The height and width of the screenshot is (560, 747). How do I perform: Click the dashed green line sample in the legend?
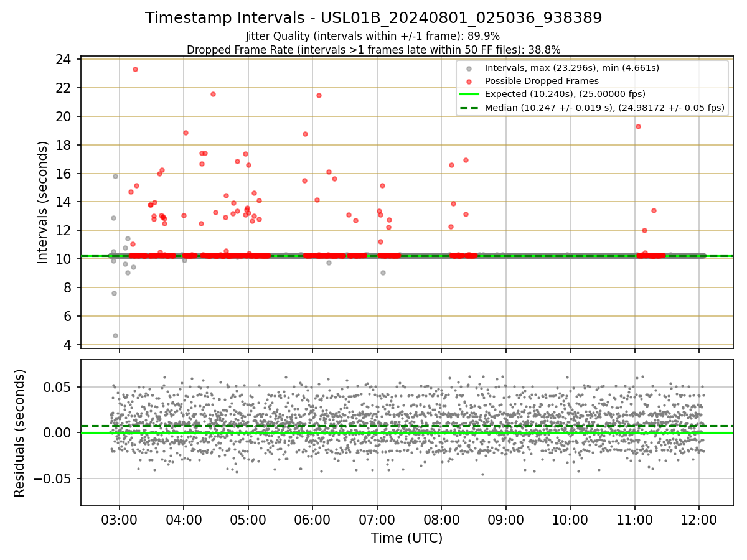click(x=469, y=108)
